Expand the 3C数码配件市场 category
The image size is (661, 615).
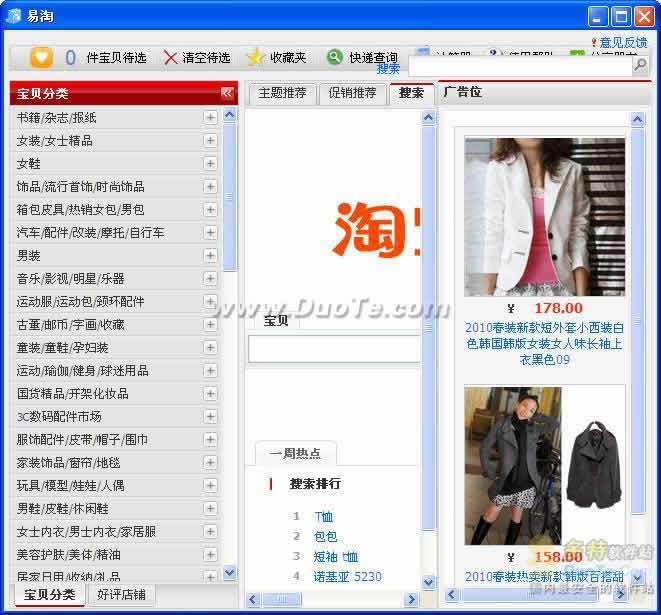(210, 416)
